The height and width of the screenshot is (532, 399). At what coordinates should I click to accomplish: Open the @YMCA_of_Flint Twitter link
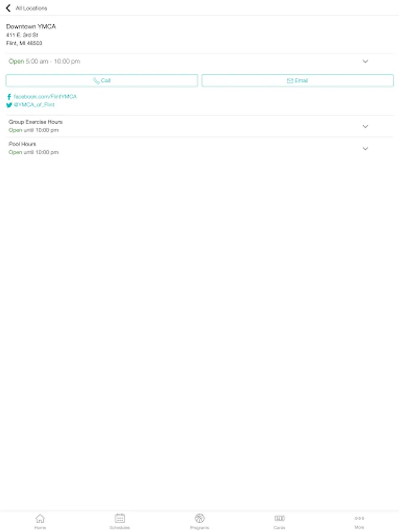tap(34, 105)
